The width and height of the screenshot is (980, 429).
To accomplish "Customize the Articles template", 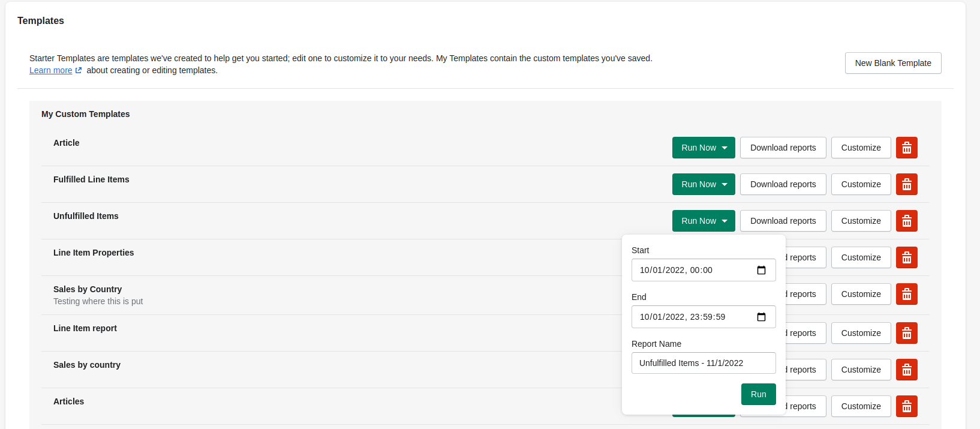I will [x=861, y=406].
